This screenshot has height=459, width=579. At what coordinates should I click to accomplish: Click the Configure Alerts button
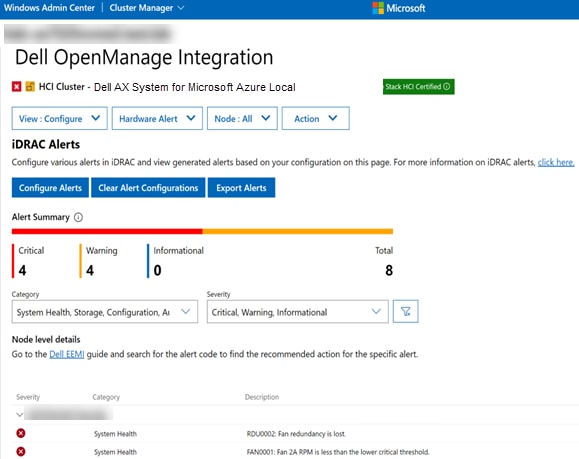[x=50, y=188]
